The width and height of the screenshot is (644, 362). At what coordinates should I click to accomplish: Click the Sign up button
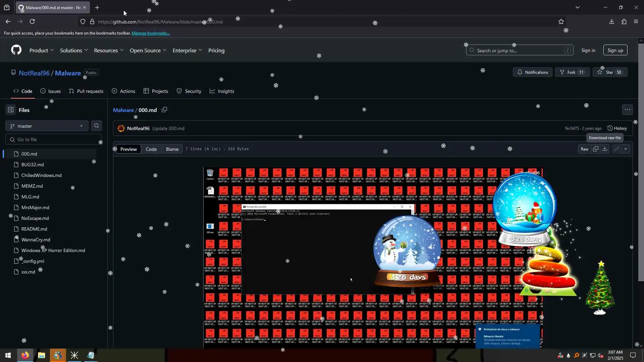point(615,50)
